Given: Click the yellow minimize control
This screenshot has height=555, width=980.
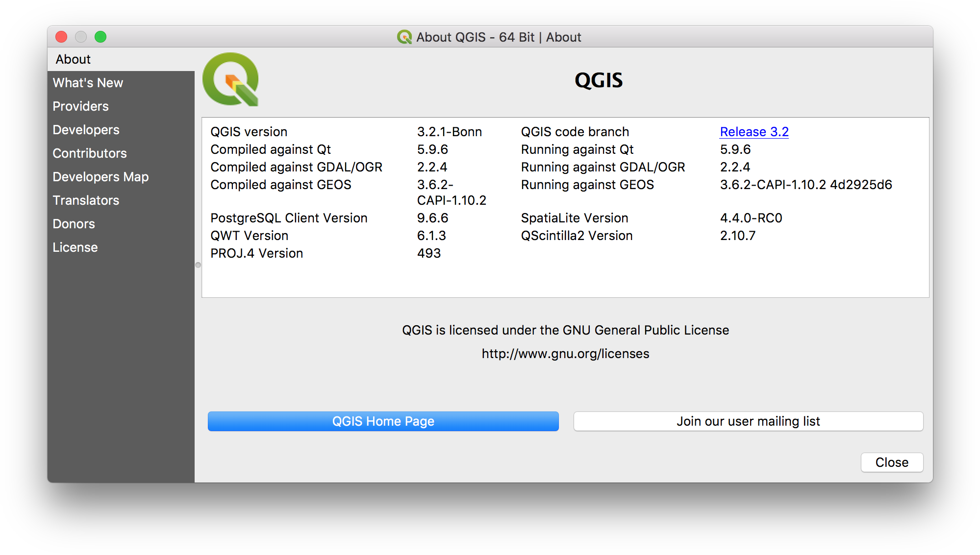Looking at the screenshot, I should [80, 37].
